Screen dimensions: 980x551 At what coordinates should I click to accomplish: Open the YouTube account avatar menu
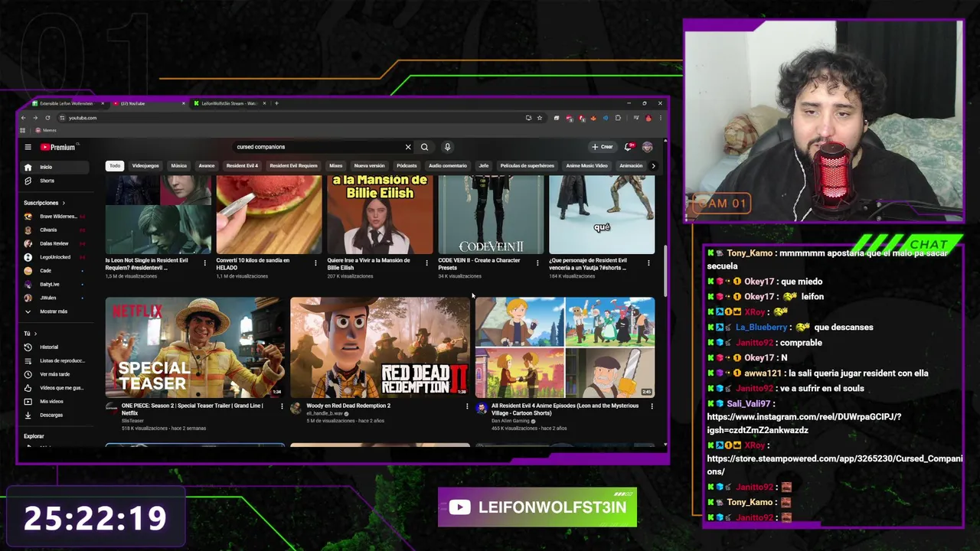pos(648,147)
